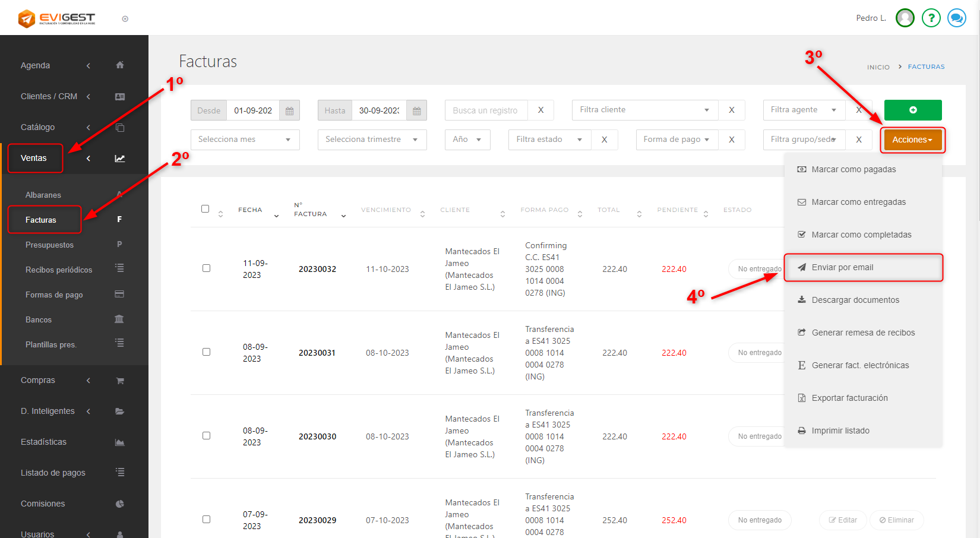Tick the checkbox for invoice 20230032
980x538 pixels.
[206, 268]
